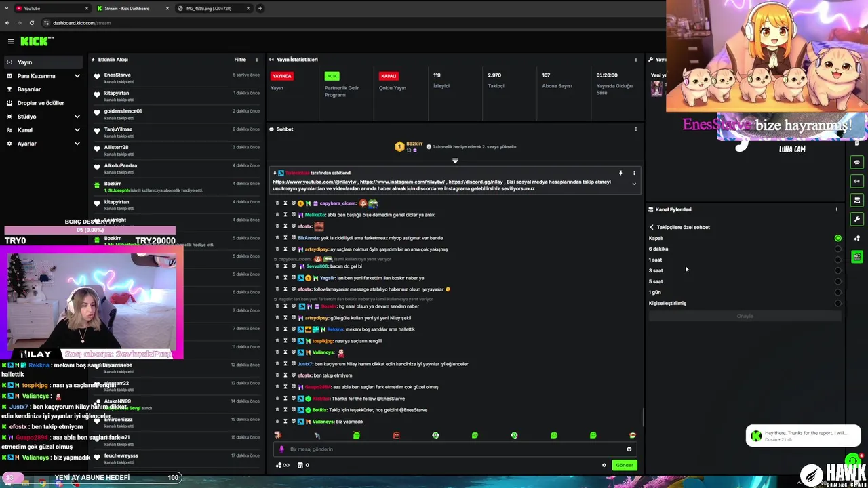
Task: Select the 1 saat radio option
Action: point(838,260)
